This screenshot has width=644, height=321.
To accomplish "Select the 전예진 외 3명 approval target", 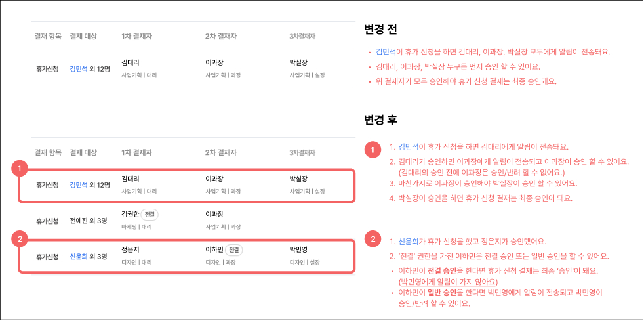I will tap(89, 221).
